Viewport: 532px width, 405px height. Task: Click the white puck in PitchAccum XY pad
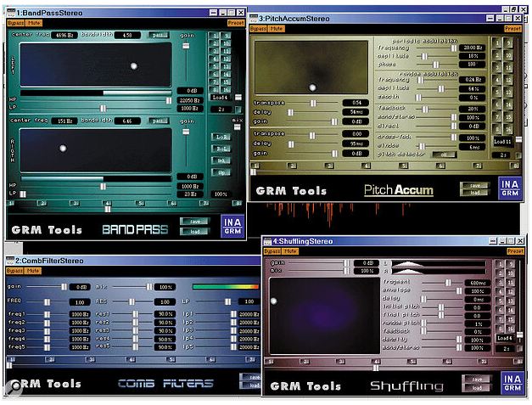[x=312, y=87]
